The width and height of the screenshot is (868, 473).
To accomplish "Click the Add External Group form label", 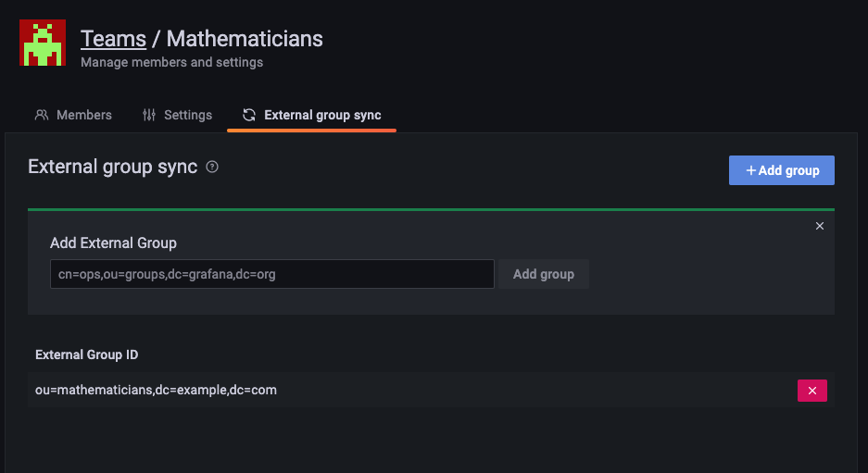I will click(113, 243).
